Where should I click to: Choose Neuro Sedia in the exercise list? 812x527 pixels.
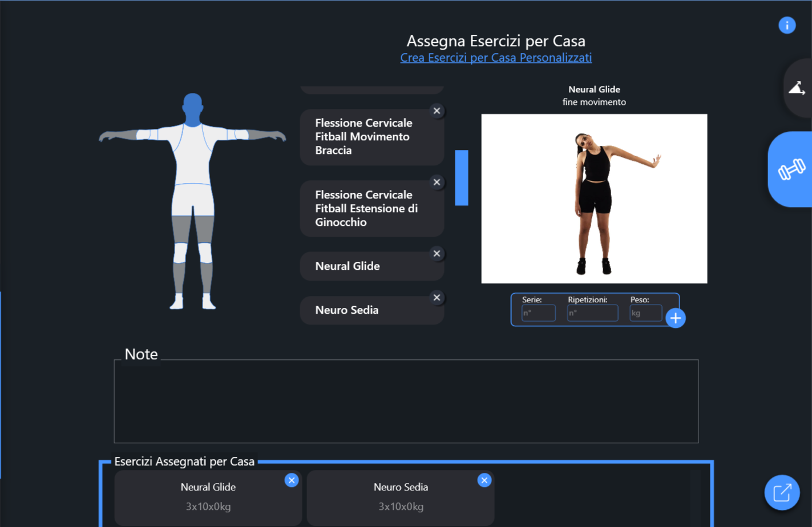tap(372, 310)
